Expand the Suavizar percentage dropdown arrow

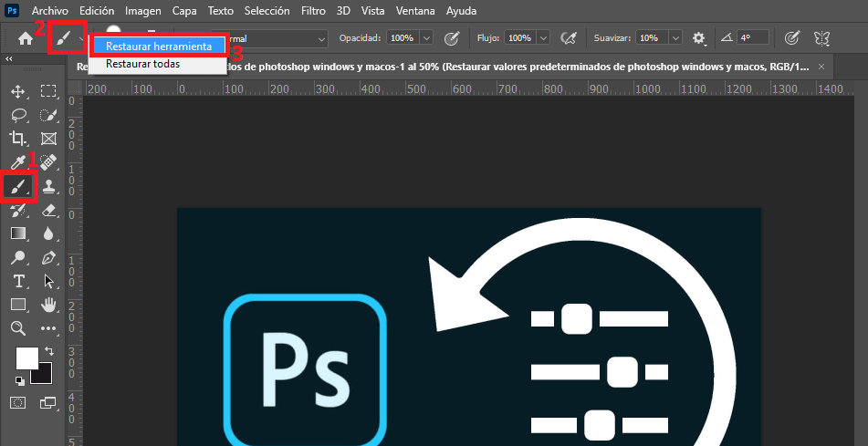click(x=675, y=38)
